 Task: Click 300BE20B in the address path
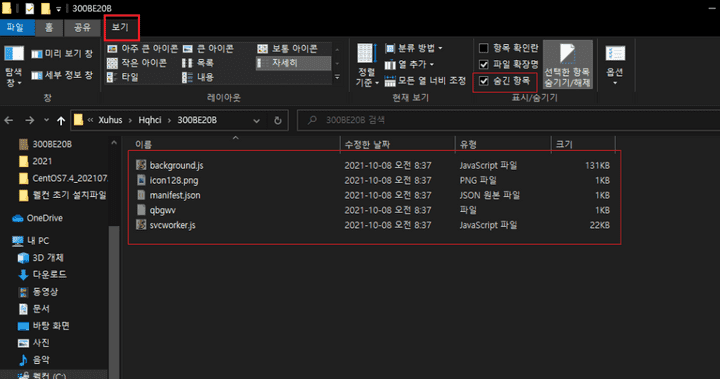click(x=197, y=120)
